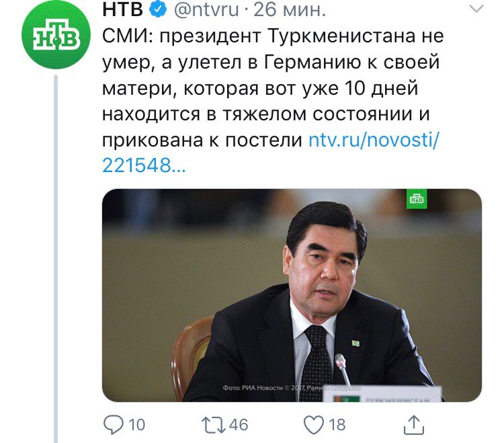Click the gray thread connector line

click(56, 259)
